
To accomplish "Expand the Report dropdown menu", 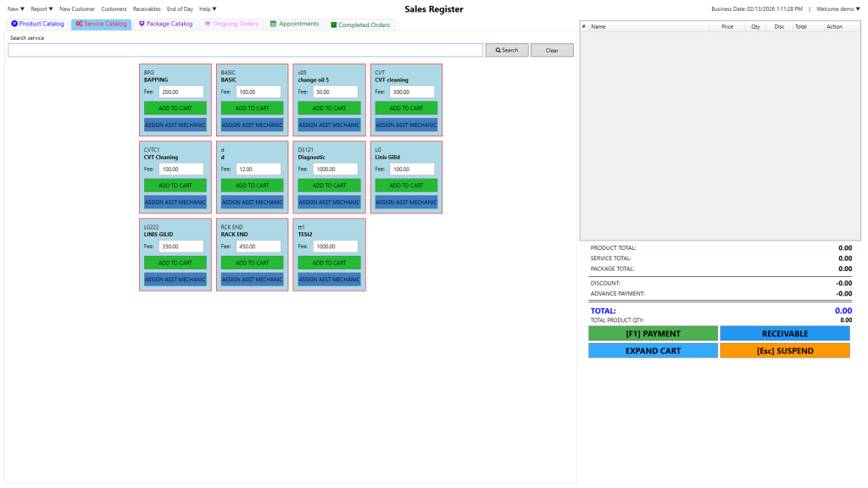I will 42,8.
